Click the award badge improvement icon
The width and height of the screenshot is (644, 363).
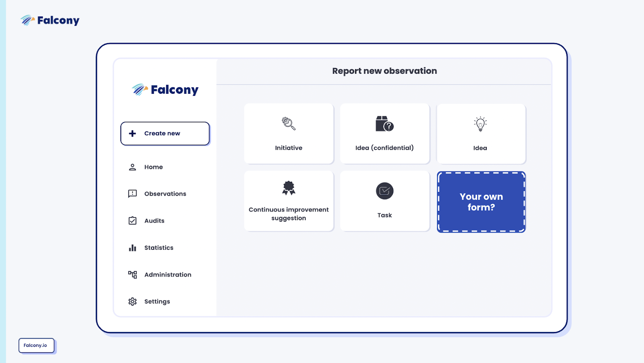(x=289, y=188)
